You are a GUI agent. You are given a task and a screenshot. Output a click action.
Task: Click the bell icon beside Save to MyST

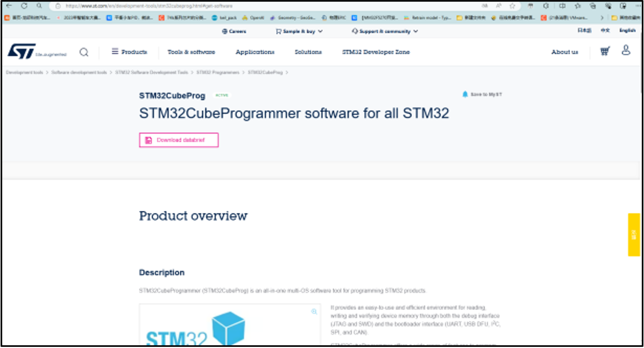click(x=465, y=94)
